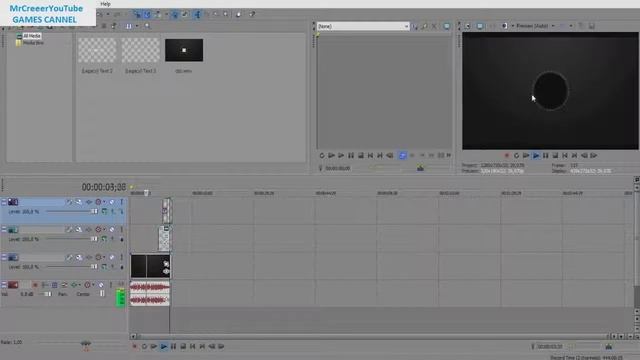Select the (Legacy) Text 3 media thumbnail
Image resolution: width=640 pixels, height=360 pixels.
coord(140,50)
